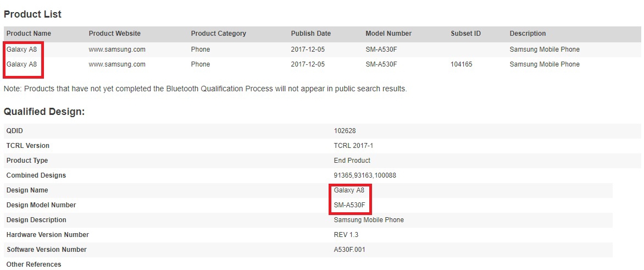Click the Product Category column header
This screenshot has height=270, width=644.
click(x=218, y=34)
